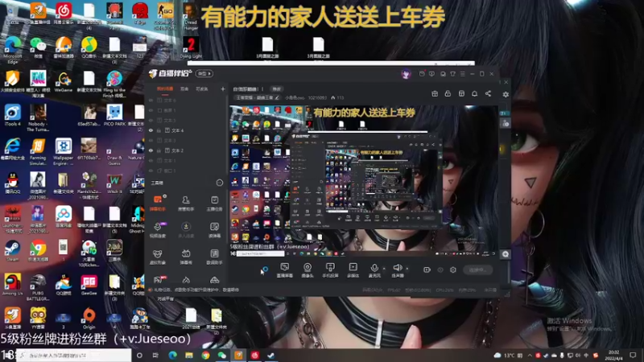This screenshot has width=644, height=362.
Task: Toggle lock on 文本 4 layer
Action: (159, 130)
